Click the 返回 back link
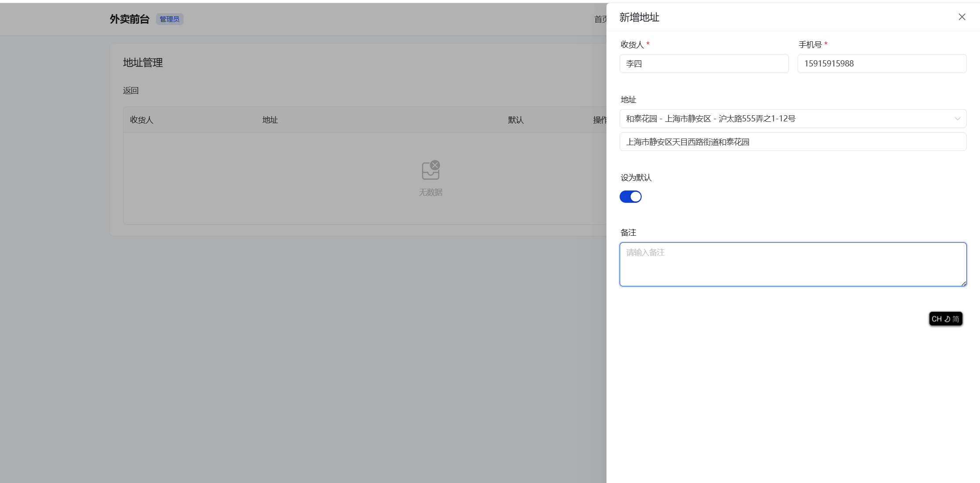The image size is (980, 483). coord(131,91)
